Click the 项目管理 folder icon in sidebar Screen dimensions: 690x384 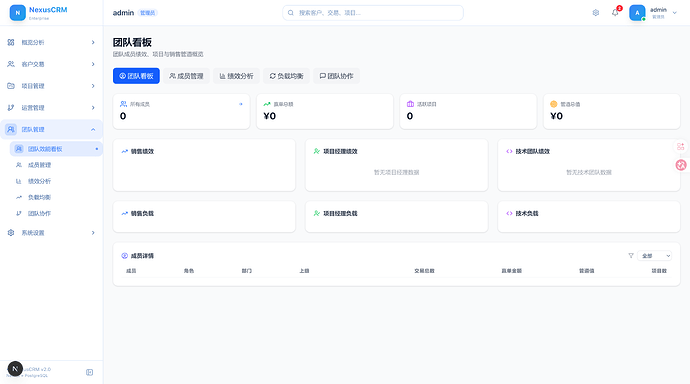[x=11, y=86]
